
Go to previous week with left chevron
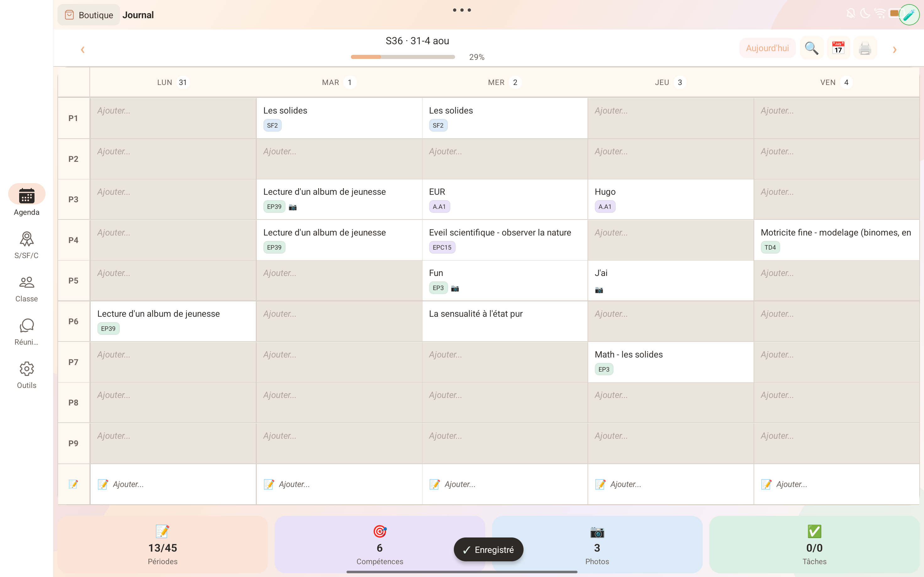(83, 50)
